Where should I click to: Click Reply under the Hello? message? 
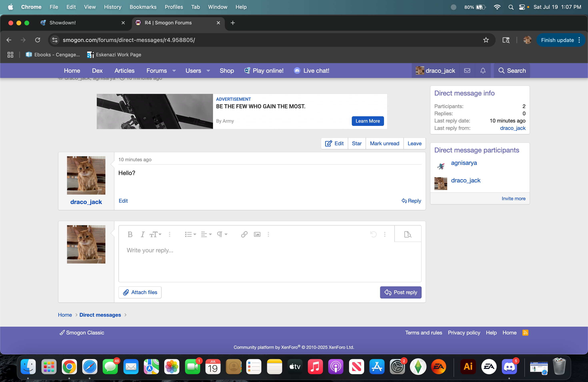[x=411, y=201]
